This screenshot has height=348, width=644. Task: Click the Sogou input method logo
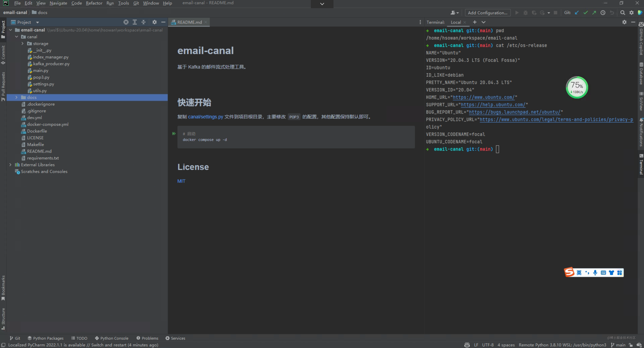(x=570, y=272)
